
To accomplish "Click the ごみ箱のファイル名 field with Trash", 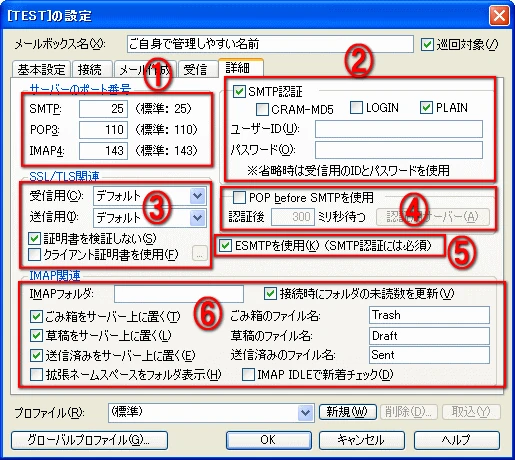I will (429, 315).
